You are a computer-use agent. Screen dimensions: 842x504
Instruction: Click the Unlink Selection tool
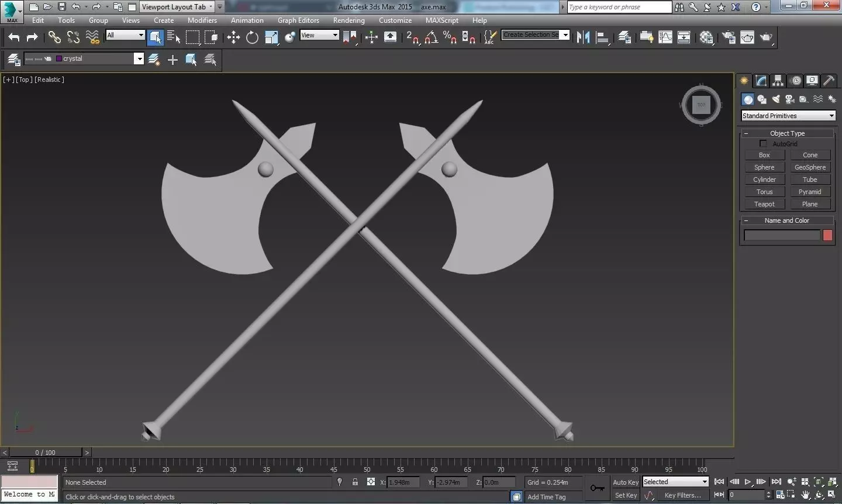73,37
